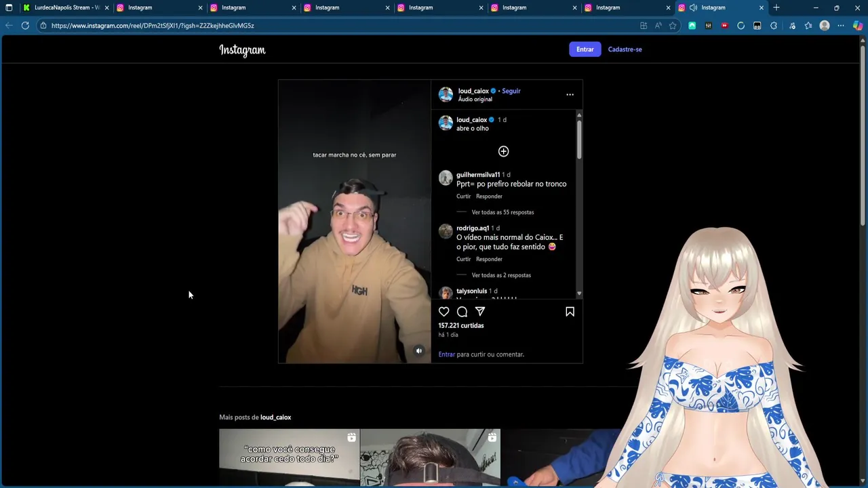Open talysonluis username link
The image size is (868, 488).
click(472, 291)
